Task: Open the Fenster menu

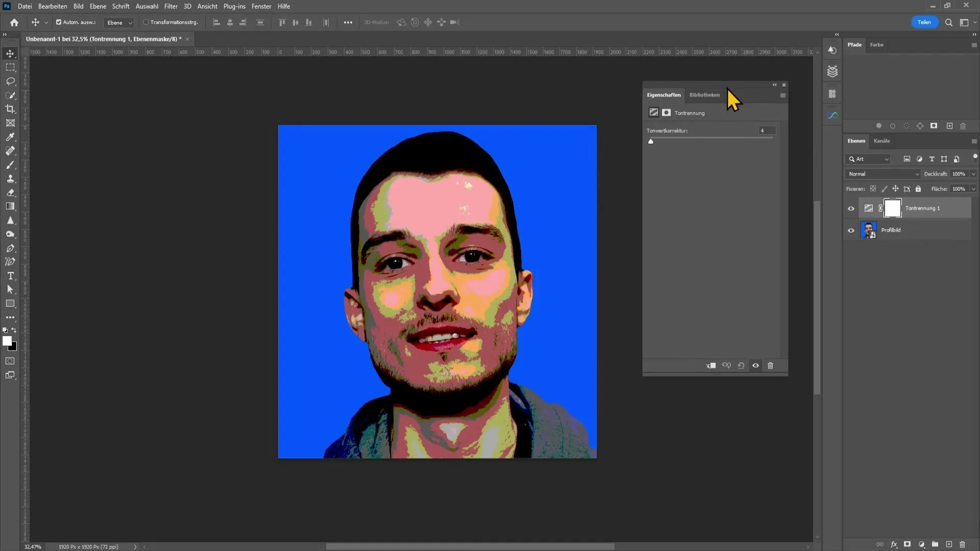Action: coord(261,6)
